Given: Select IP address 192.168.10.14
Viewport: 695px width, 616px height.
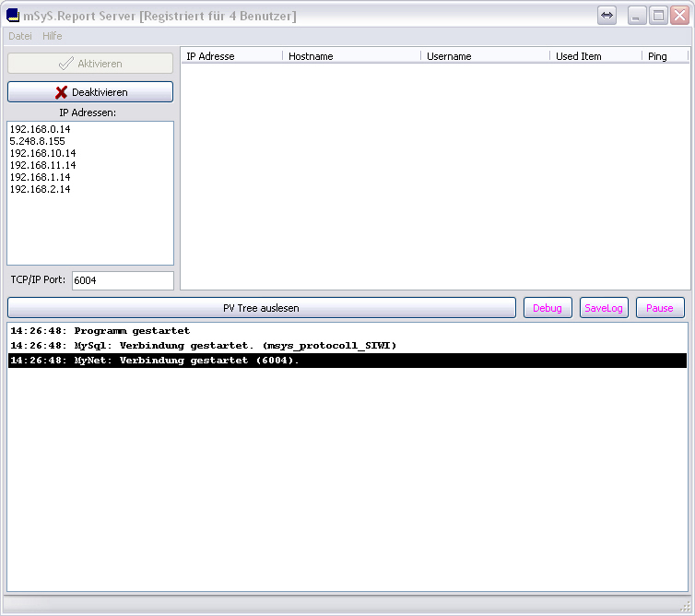Looking at the screenshot, I should pos(43,154).
